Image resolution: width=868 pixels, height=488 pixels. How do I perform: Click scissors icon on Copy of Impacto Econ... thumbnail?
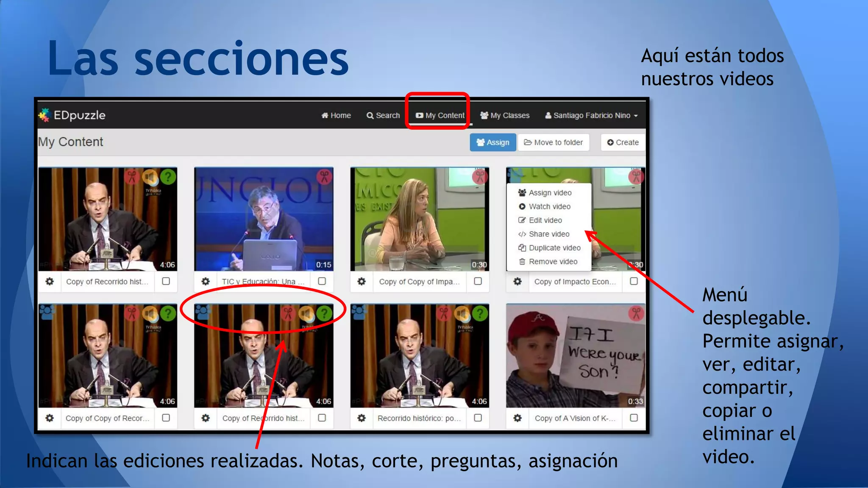pos(637,176)
